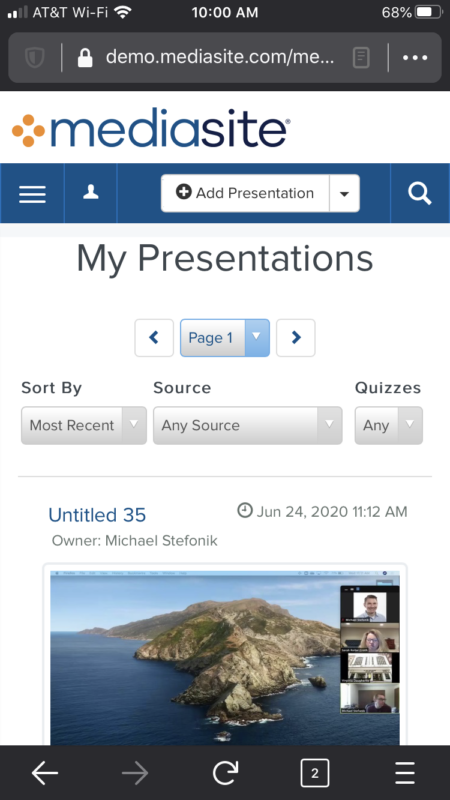The width and height of the screenshot is (450, 800).
Task: Open search with the magnifier icon
Action: click(x=420, y=193)
